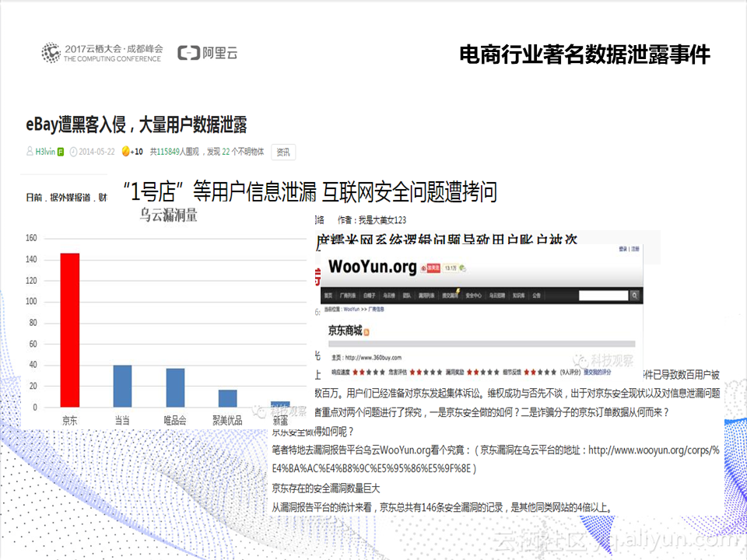Open author link H3lvin
Screen dimensions: 747x560
point(45,152)
